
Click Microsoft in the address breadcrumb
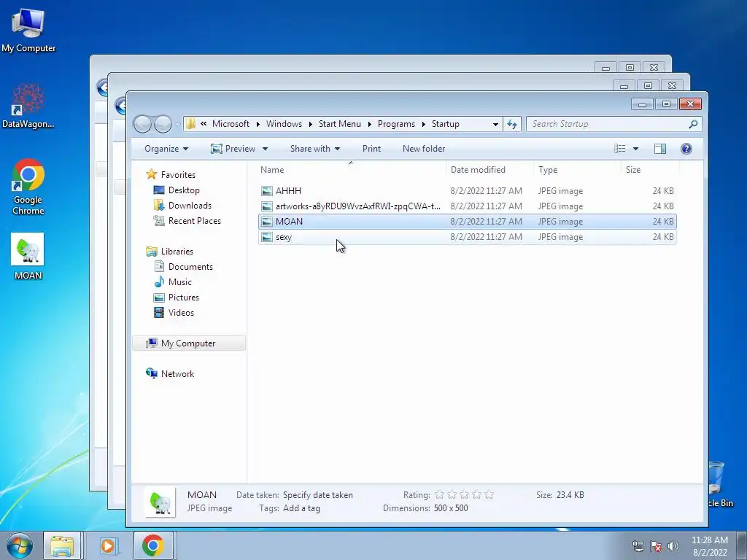tap(231, 124)
